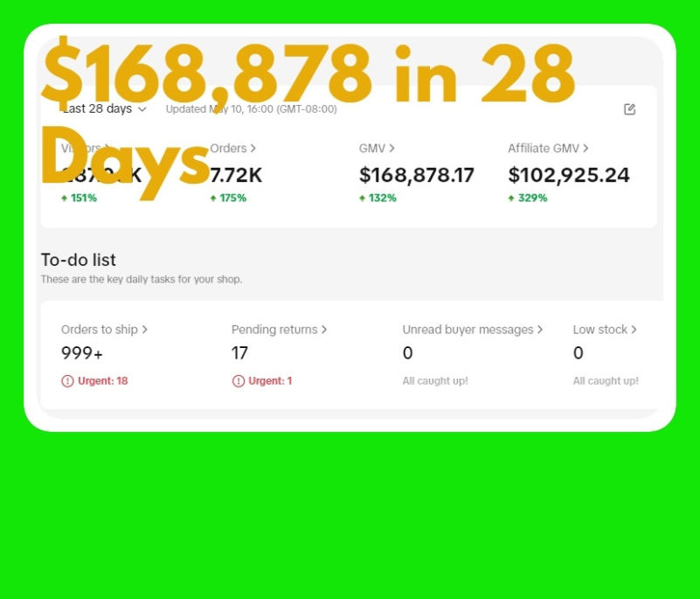700x599 pixels.
Task: Select the 17 pending returns count
Action: [239, 353]
